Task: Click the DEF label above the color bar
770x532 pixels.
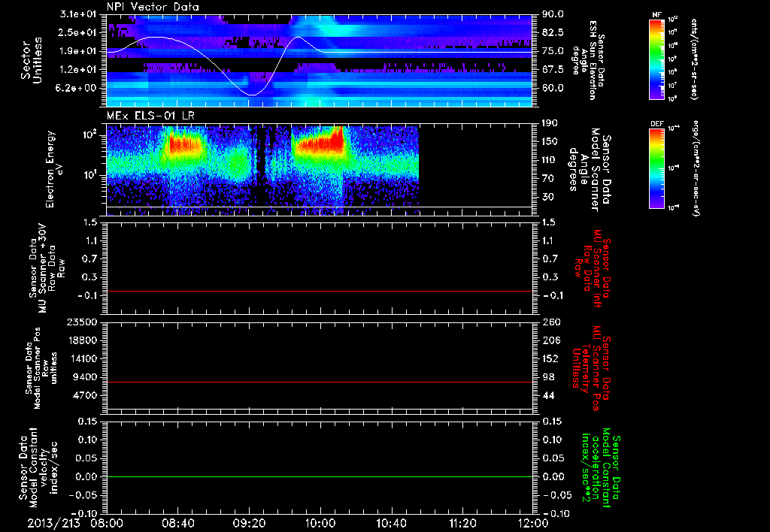Action: (x=656, y=124)
